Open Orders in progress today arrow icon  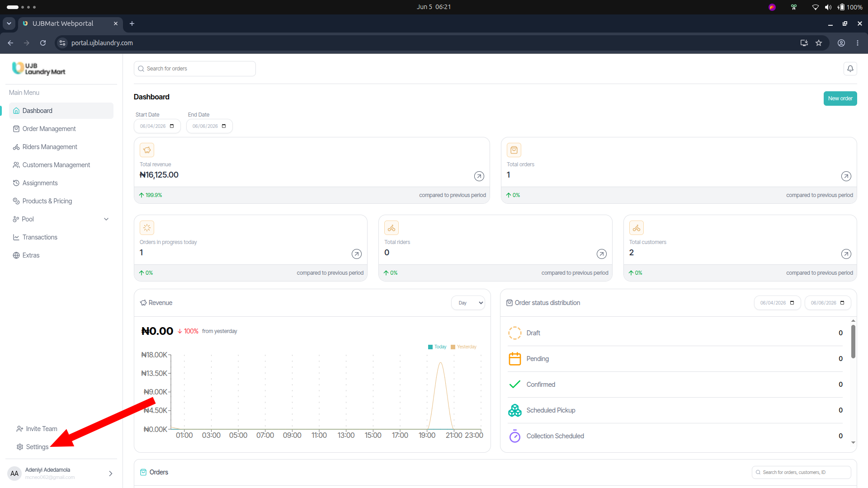coord(356,254)
